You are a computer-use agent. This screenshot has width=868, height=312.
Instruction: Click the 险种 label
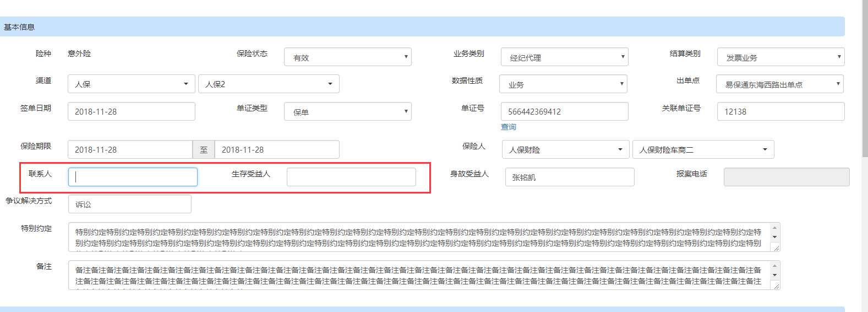coord(43,53)
